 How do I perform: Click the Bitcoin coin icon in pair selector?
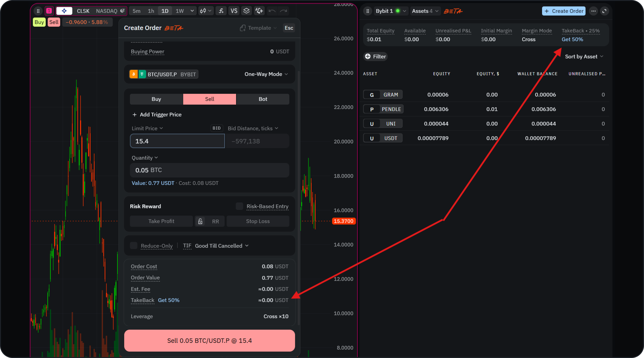point(134,74)
